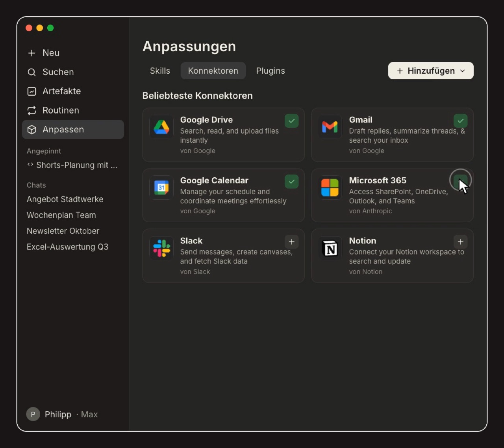The image size is (504, 448).
Task: Click the Slack logo
Action: 161,248
